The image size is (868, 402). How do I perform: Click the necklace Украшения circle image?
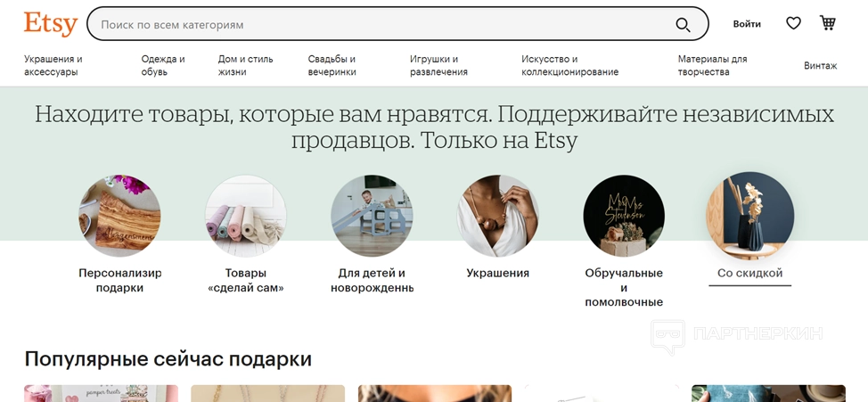(497, 216)
